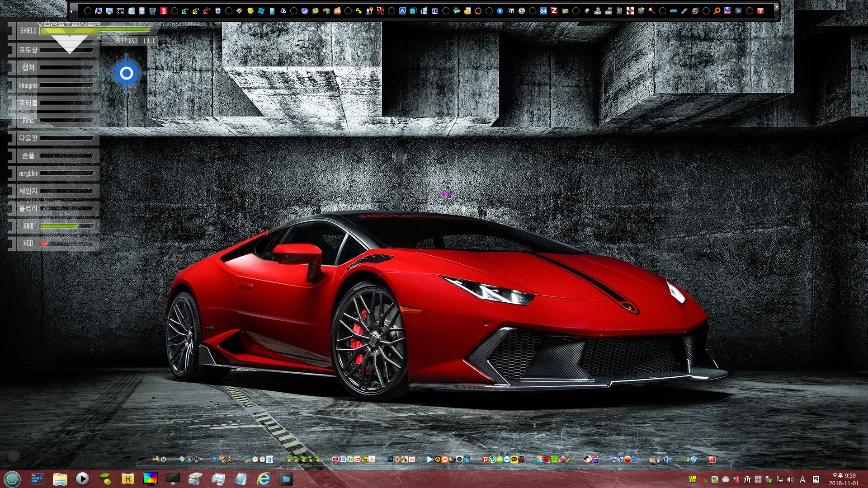The image size is (868, 488).
Task: Click the white power icon in bottom dock
Action: tap(163, 459)
